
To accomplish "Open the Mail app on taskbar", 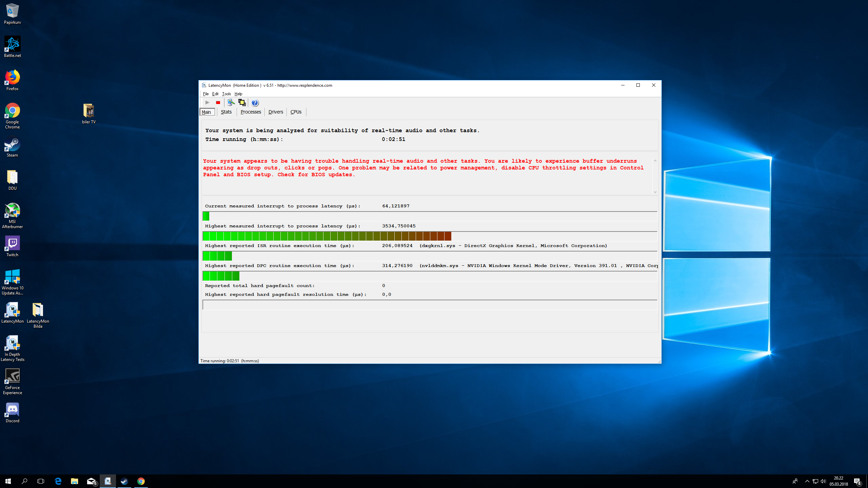I will (91, 481).
